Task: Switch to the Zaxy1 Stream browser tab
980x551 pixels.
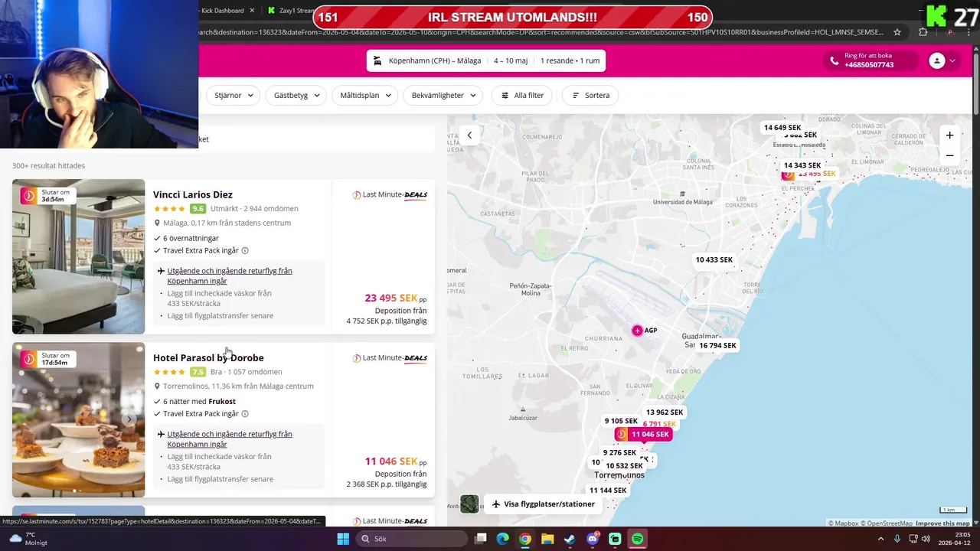Action: point(291,11)
